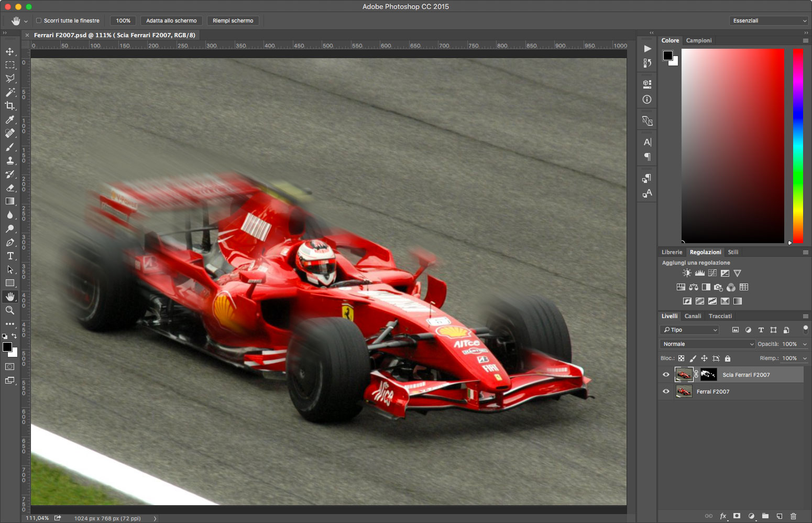Add a Curves adjustment

tap(712, 273)
